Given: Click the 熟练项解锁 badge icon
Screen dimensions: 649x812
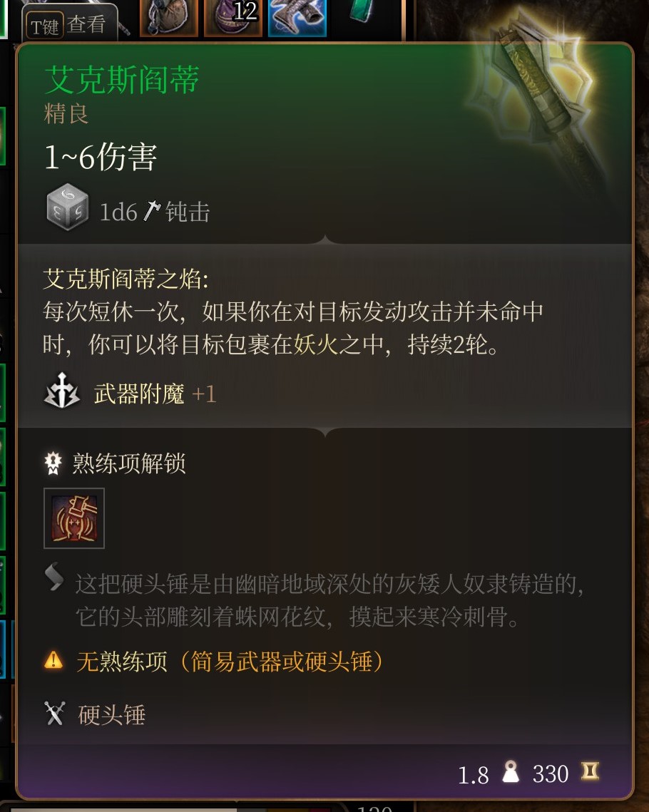Looking at the screenshot, I should click(53, 463).
